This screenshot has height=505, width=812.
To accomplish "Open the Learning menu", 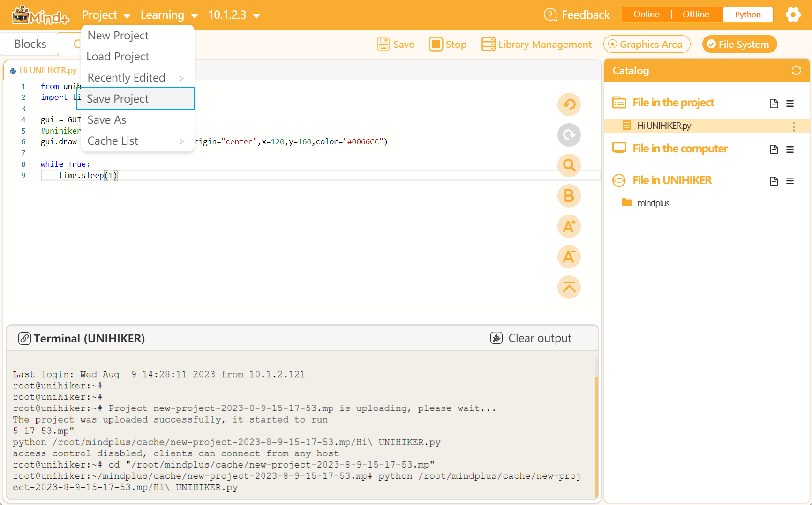I will pos(162,15).
